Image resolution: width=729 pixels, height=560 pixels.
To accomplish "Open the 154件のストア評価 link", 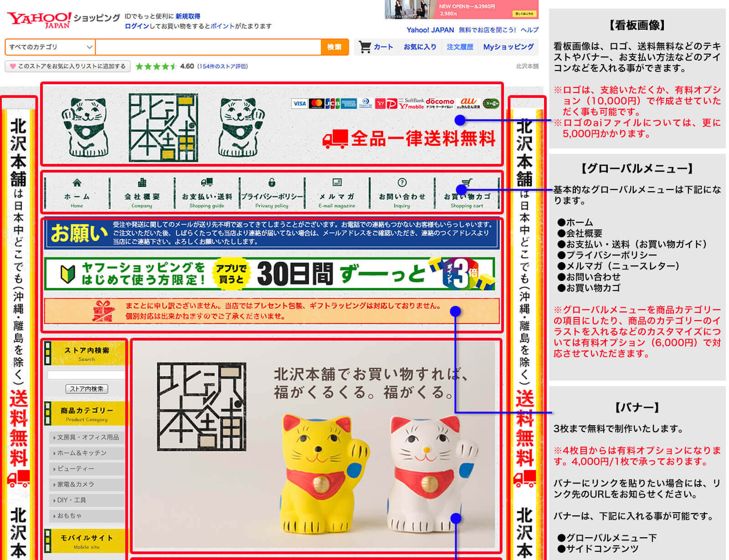I will (222, 66).
